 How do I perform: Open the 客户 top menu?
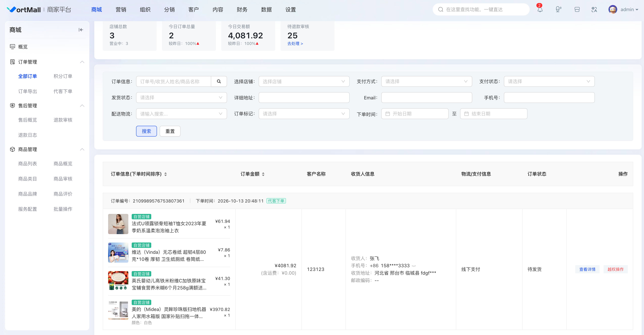click(x=194, y=9)
